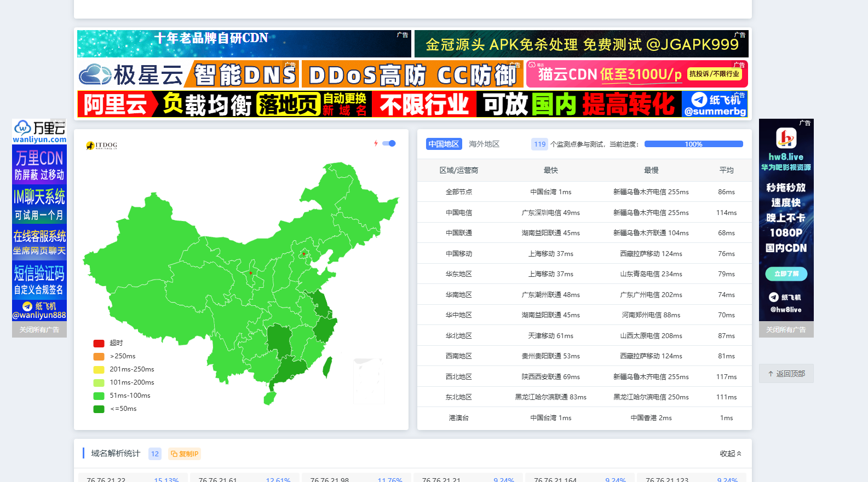Open the 阿里云 负载均衡 banner ad

413,104
